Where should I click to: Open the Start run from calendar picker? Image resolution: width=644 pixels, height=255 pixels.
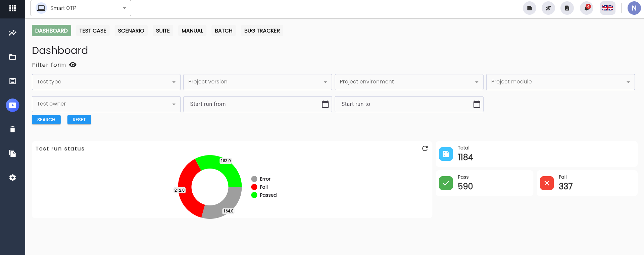325,104
